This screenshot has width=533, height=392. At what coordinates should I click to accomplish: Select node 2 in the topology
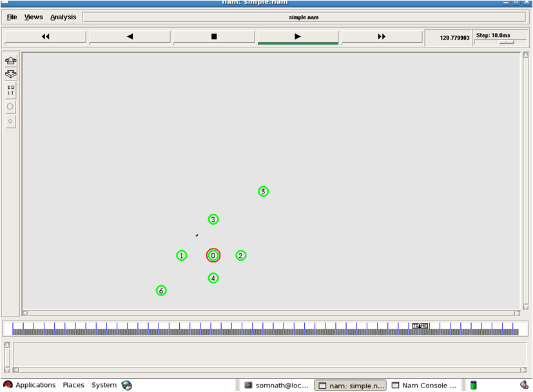240,256
